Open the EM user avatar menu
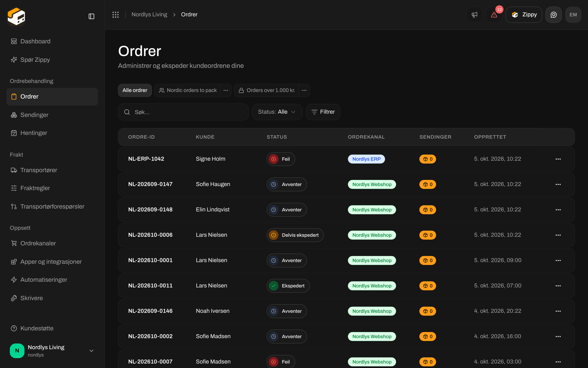 573,15
